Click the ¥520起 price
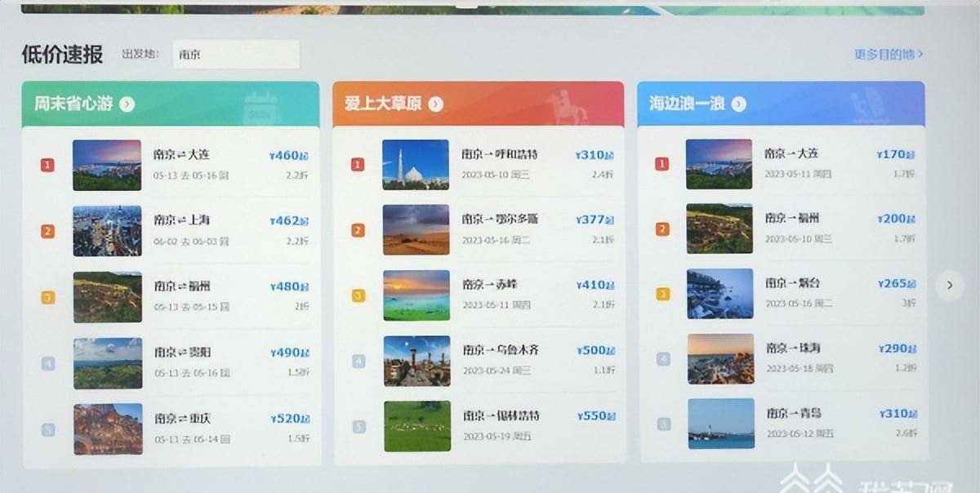This screenshot has height=493, width=980. coord(290,418)
